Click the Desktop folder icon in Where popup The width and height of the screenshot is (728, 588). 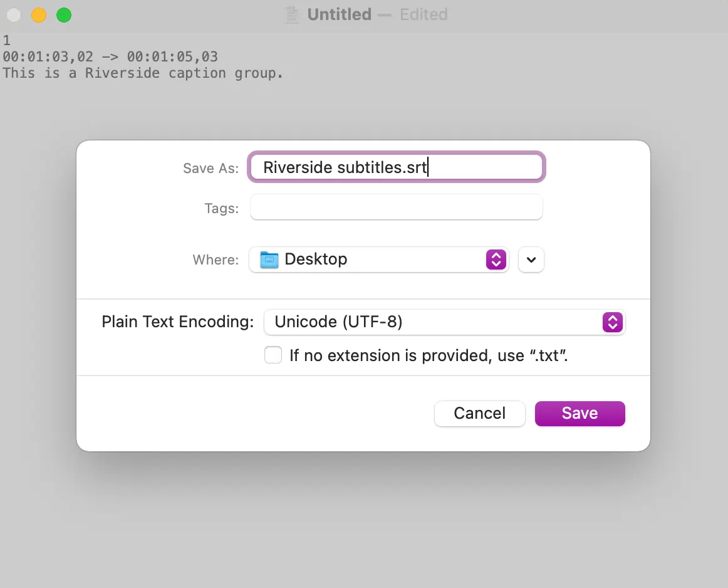click(269, 260)
